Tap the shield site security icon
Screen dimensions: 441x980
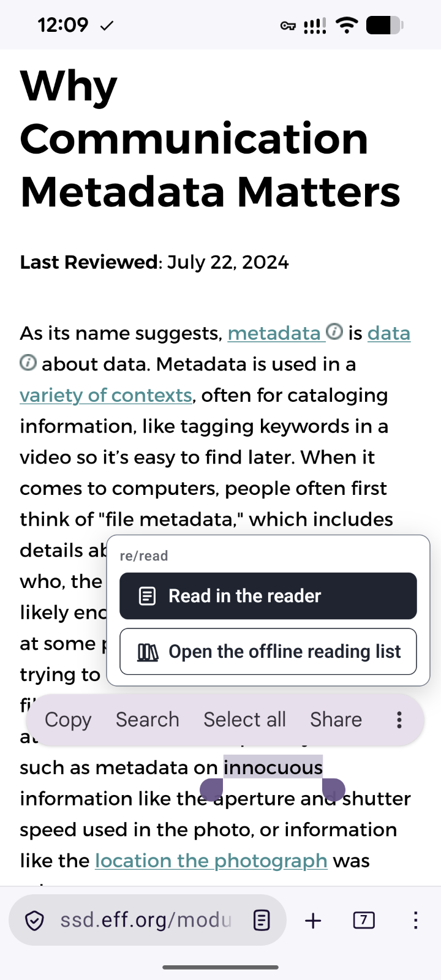(x=35, y=920)
